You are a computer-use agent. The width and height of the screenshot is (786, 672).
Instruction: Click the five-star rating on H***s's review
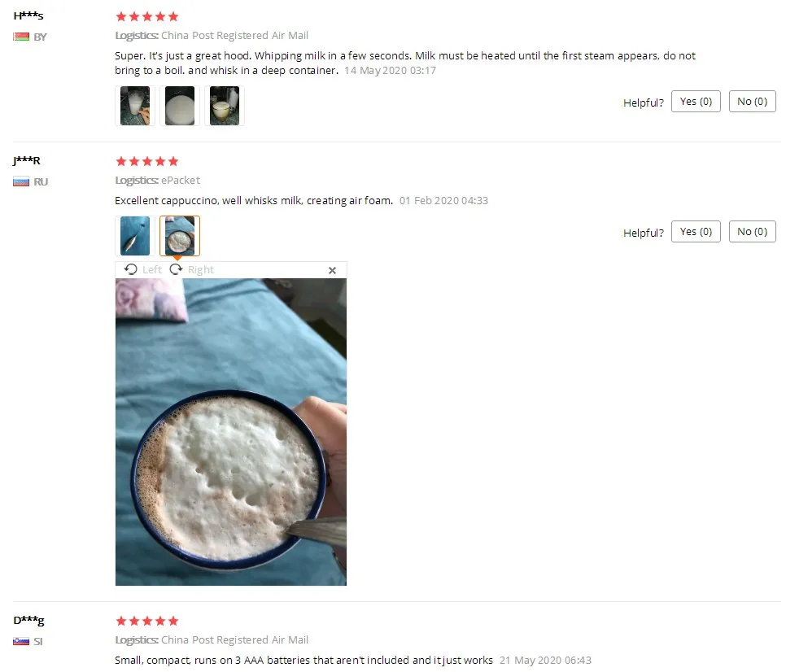pos(147,16)
